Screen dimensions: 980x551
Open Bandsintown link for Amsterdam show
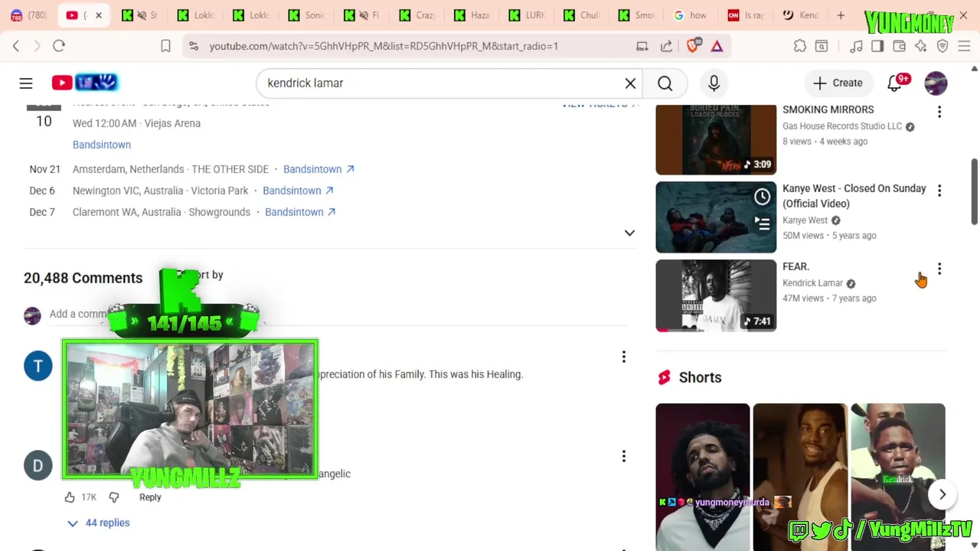click(318, 169)
